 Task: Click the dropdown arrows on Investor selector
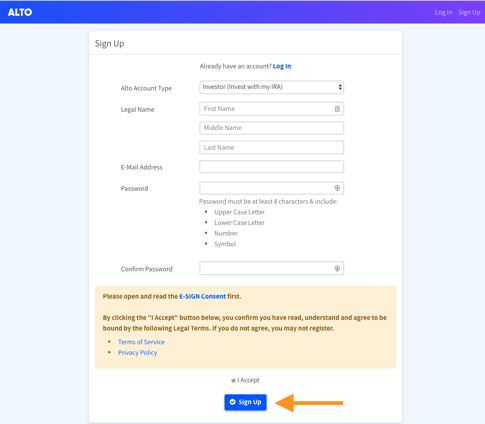(x=340, y=87)
